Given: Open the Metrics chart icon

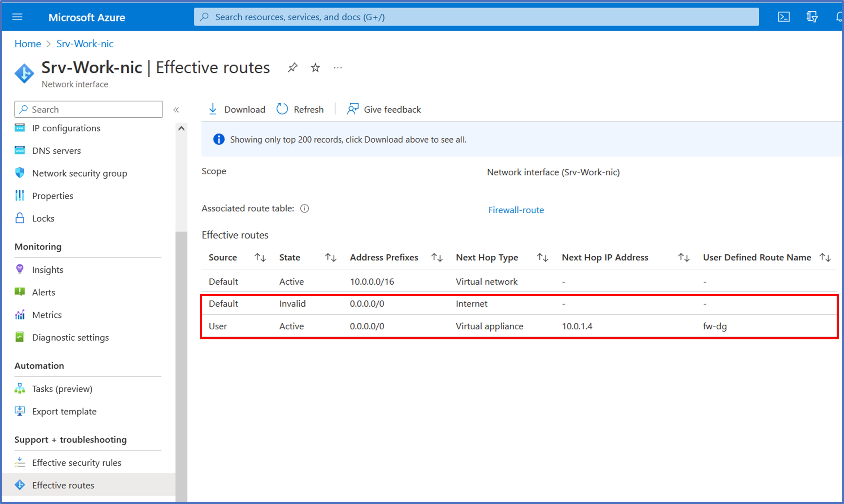Looking at the screenshot, I should coord(20,315).
